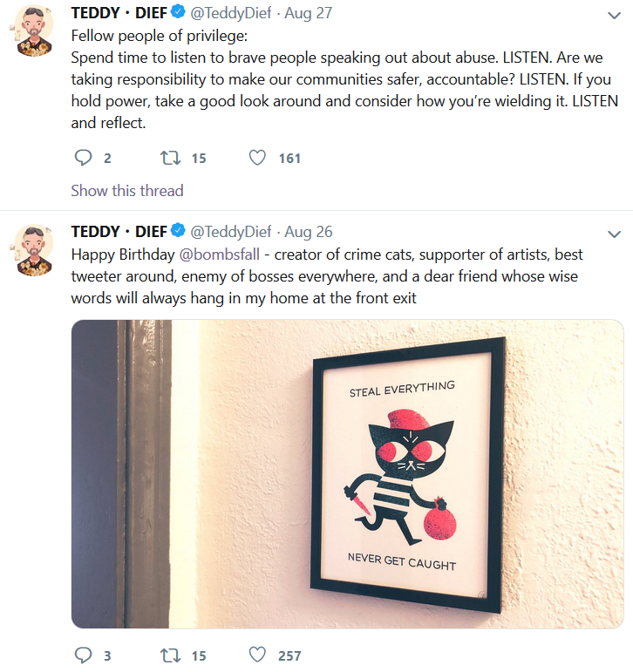Open Aug 26 tweet options chevron
633x672 pixels.
tap(614, 234)
